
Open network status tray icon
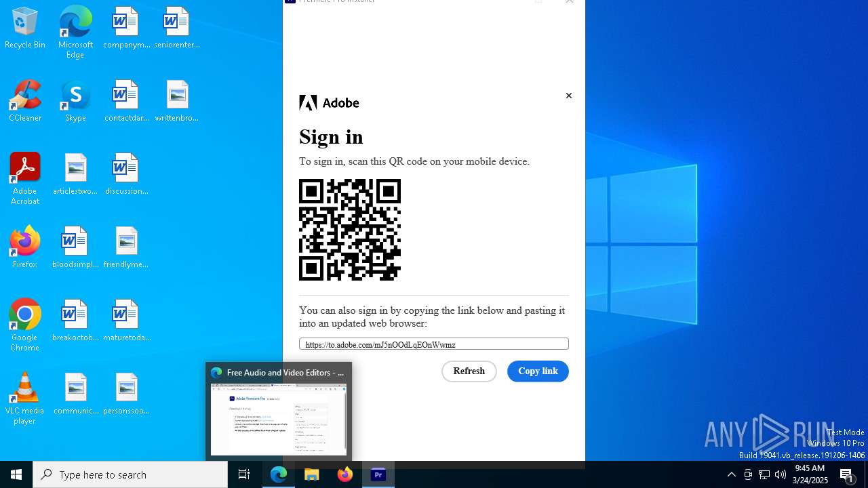(x=764, y=474)
